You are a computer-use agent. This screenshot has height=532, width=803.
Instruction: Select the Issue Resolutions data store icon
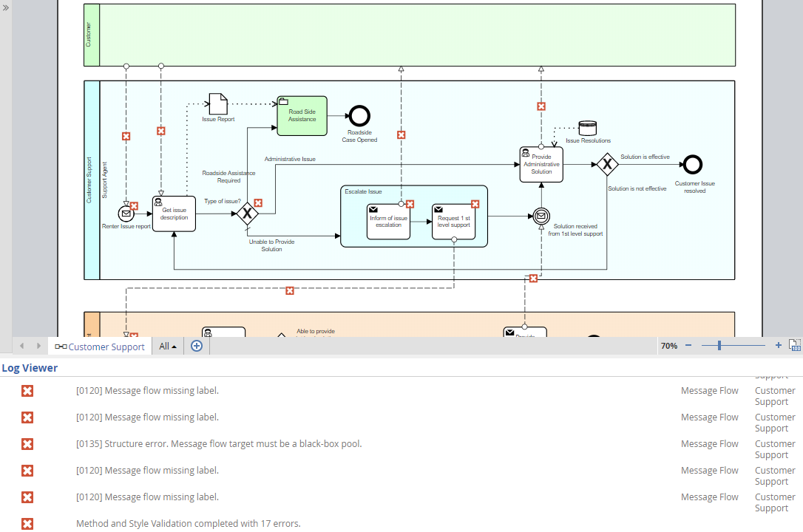pyautogui.click(x=588, y=129)
